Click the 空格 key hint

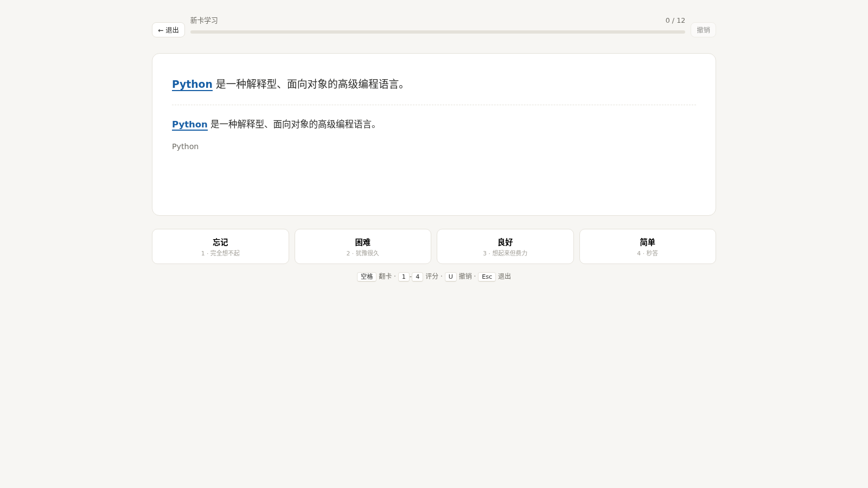[367, 277]
